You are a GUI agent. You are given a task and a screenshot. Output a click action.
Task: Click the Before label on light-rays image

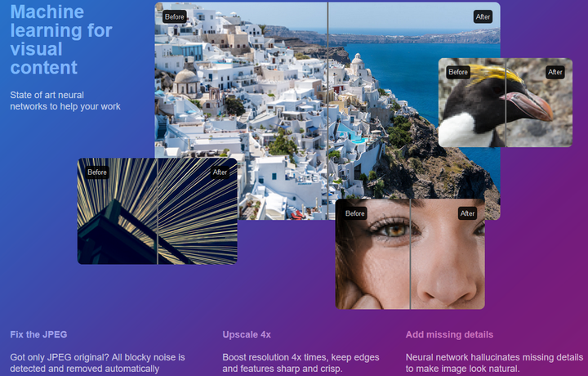pyautogui.click(x=97, y=172)
